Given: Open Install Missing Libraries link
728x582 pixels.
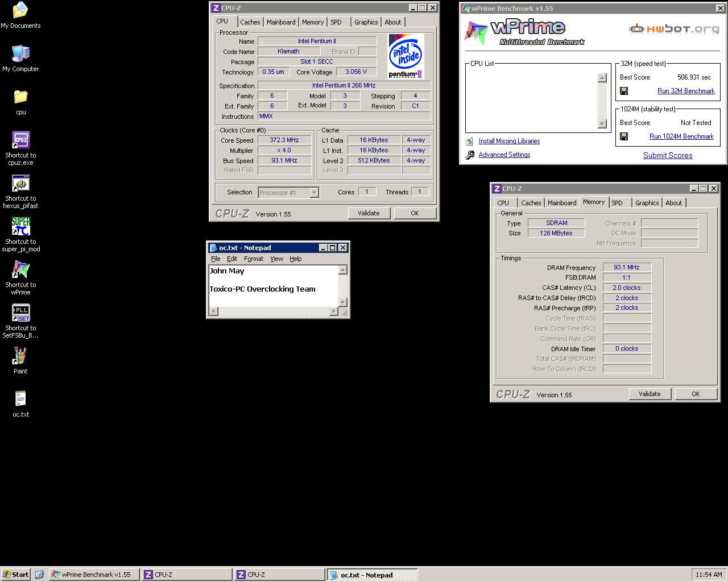Looking at the screenshot, I should point(509,141).
